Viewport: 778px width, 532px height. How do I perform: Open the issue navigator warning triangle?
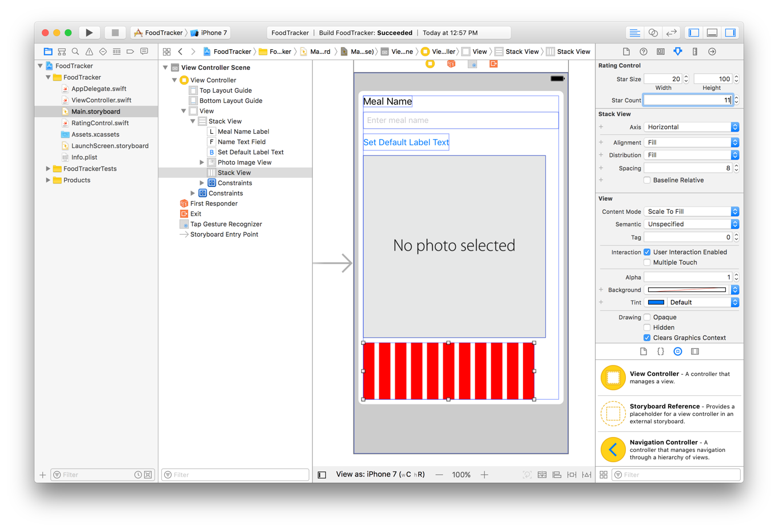[89, 51]
